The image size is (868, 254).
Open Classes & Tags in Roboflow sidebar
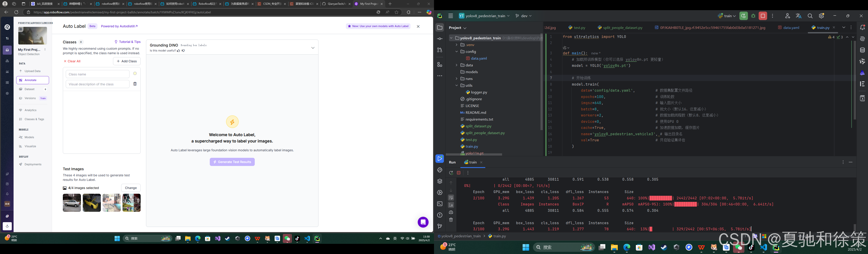pos(34,119)
